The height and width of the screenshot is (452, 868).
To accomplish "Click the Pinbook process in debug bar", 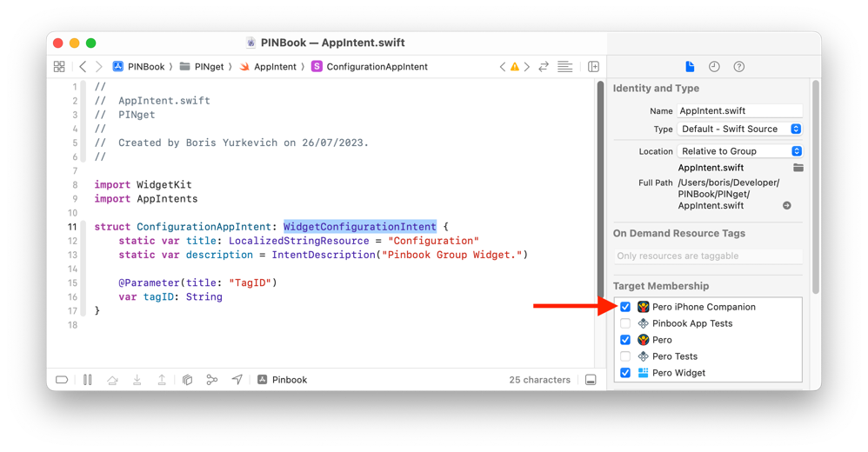I will [x=283, y=380].
